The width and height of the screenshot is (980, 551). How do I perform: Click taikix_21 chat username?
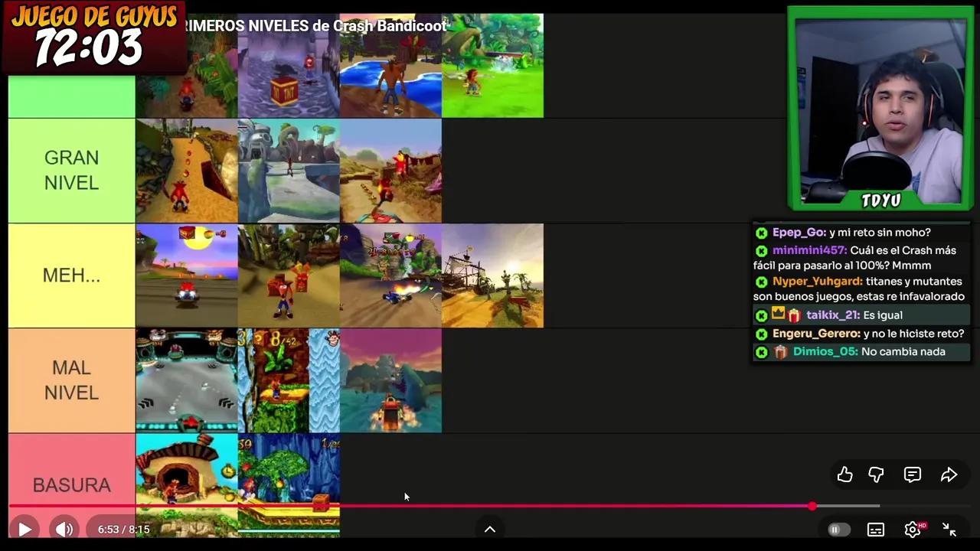(832, 315)
